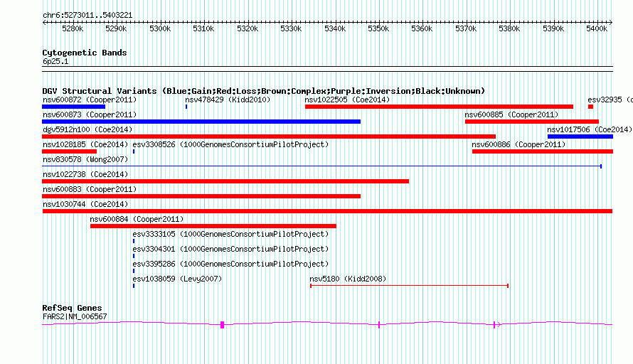Viewport: 633px width, 364px height.
Task: Click the chr6:5273011..5403221 coordinate label
Action: [87, 15]
